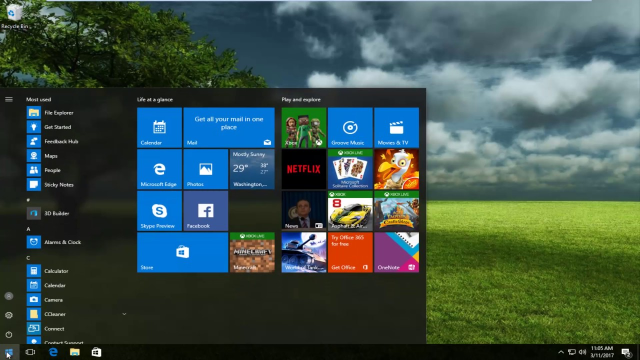The width and height of the screenshot is (640, 360).
Task: Open Maps from the app list
Action: (76, 156)
